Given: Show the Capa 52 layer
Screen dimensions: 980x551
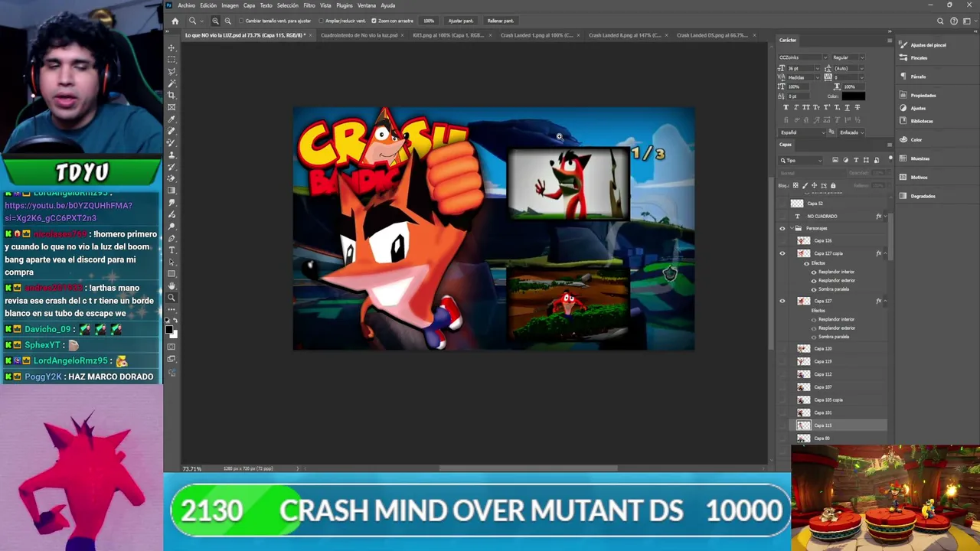Looking at the screenshot, I should [x=782, y=204].
